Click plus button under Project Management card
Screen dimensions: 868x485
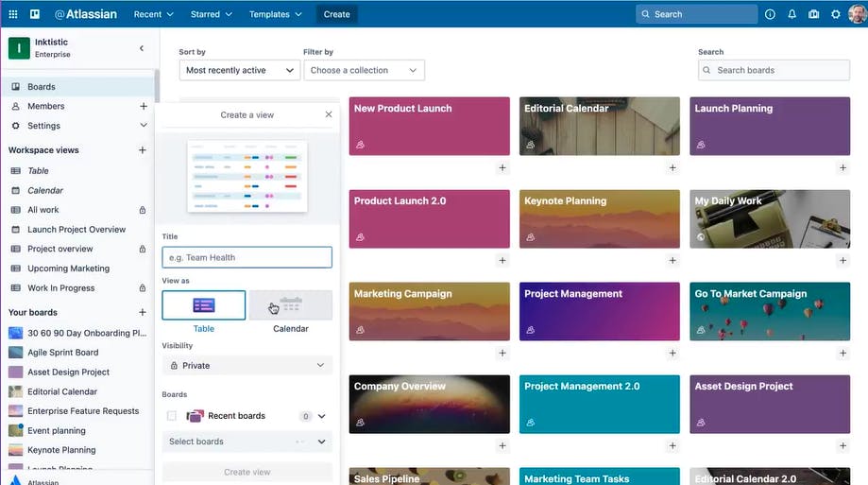672,353
